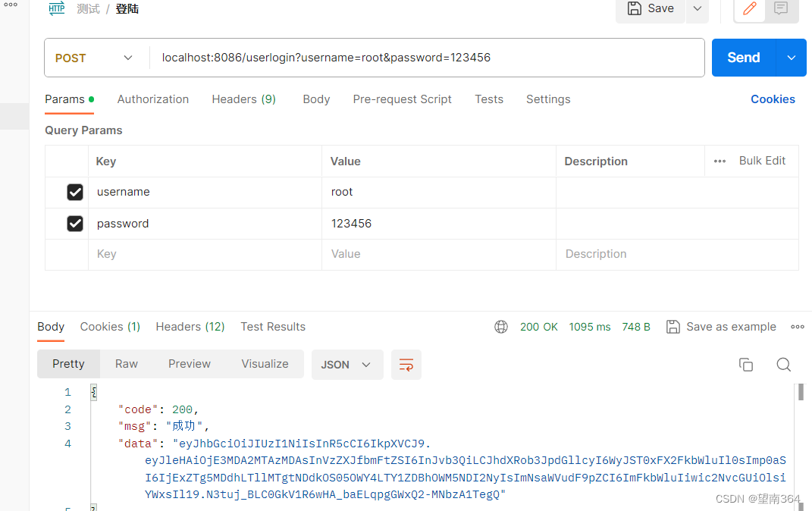Image resolution: width=812 pixels, height=511 pixels.
Task: Uncheck the password parameter checkbox
Action: click(75, 224)
